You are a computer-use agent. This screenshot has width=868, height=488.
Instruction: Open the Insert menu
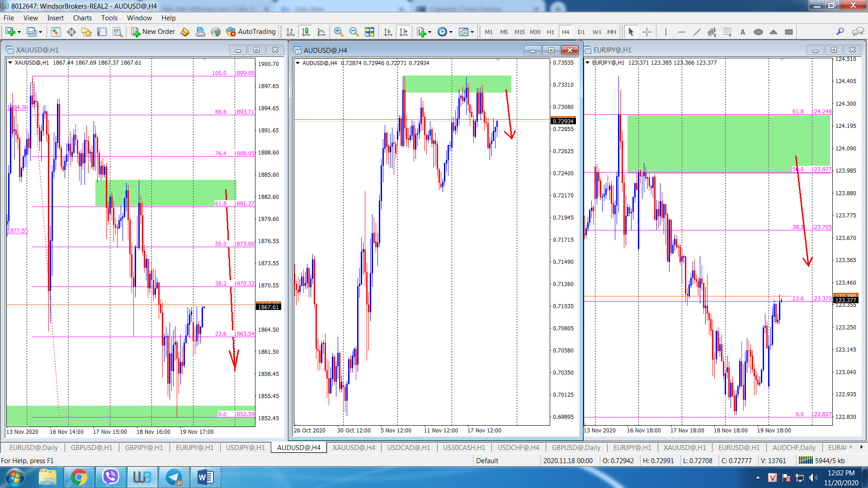[55, 18]
